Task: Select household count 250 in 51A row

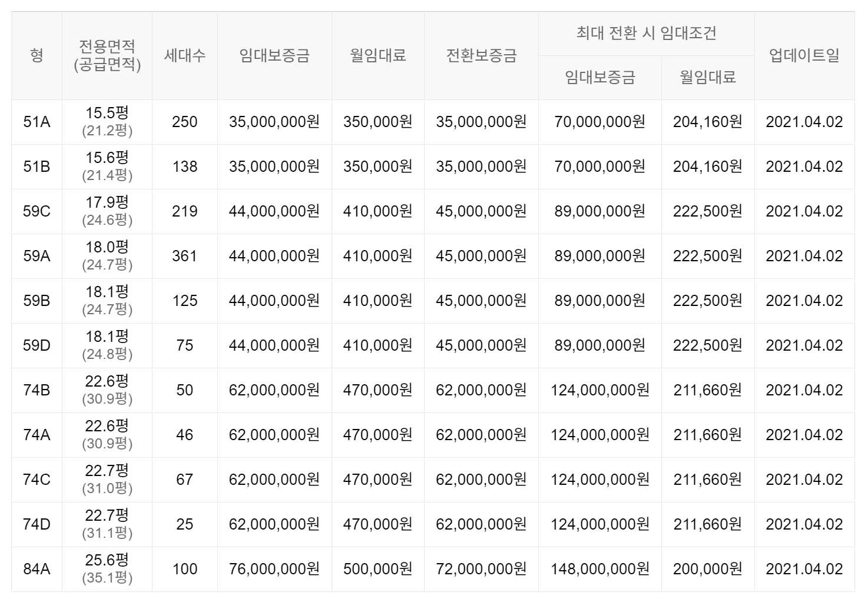Action: pyautogui.click(x=185, y=122)
